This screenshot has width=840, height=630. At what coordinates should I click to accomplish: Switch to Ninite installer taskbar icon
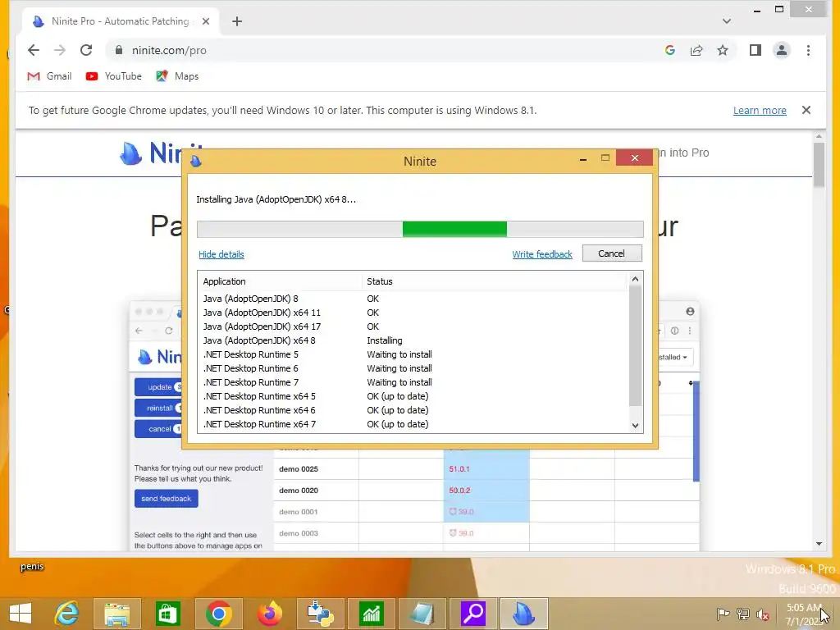[x=524, y=614]
